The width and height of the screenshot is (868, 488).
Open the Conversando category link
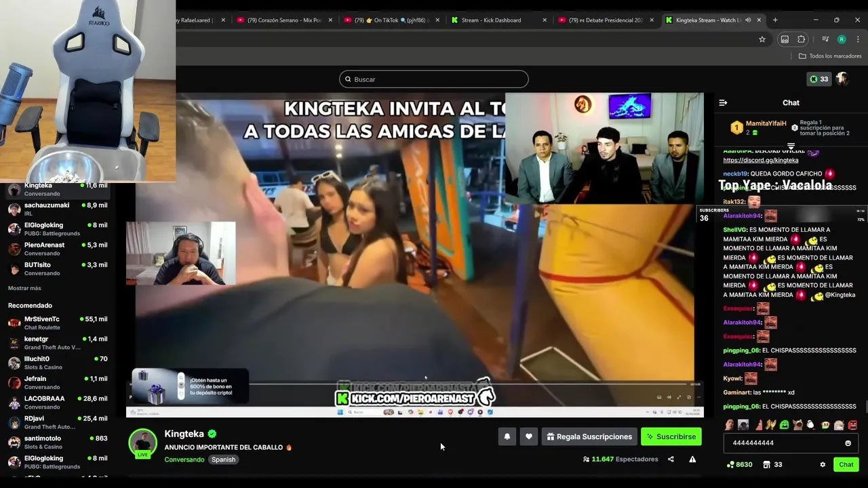[x=184, y=460]
